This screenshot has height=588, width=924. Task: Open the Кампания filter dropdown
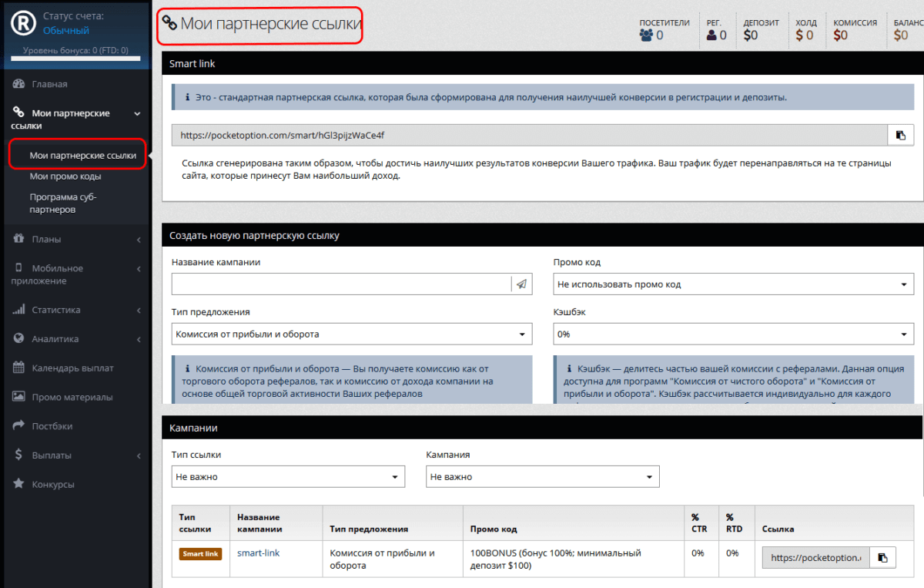(x=542, y=477)
